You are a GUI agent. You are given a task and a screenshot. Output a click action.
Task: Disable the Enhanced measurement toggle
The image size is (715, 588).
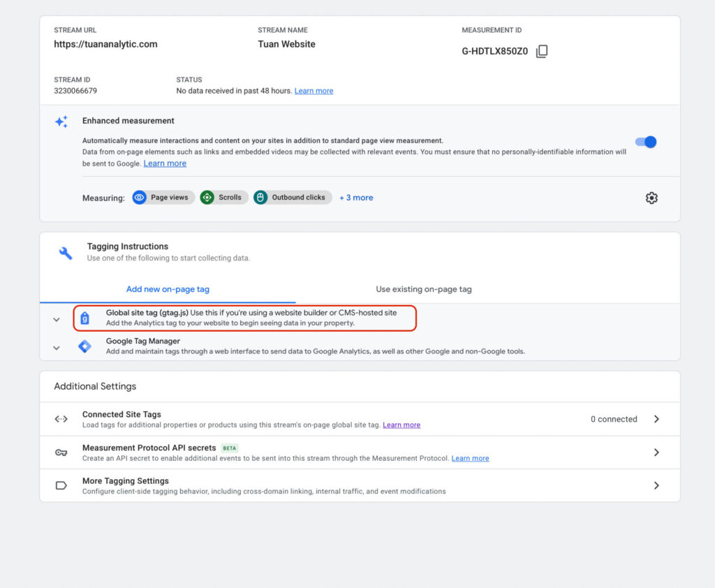coord(646,142)
